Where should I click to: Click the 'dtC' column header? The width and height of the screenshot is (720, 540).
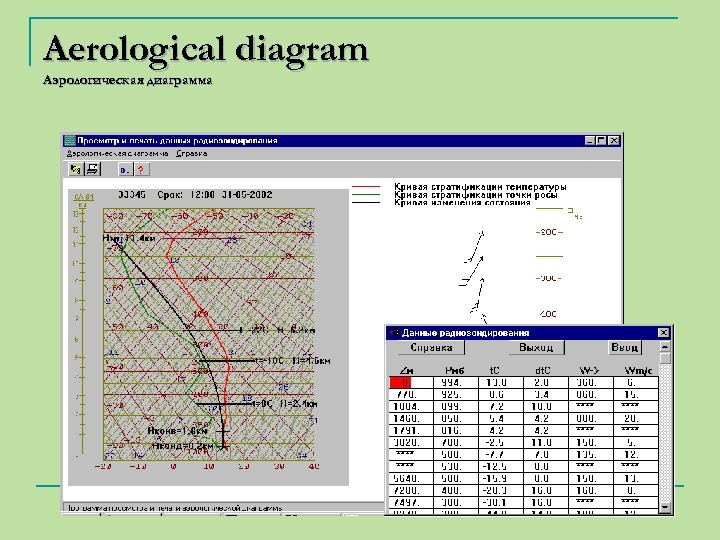[x=543, y=371]
